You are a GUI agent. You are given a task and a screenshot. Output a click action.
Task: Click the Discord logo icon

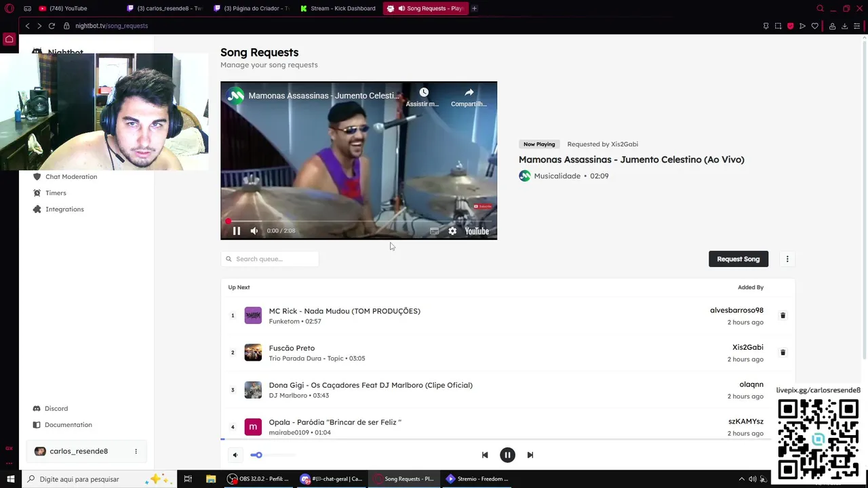click(x=37, y=409)
